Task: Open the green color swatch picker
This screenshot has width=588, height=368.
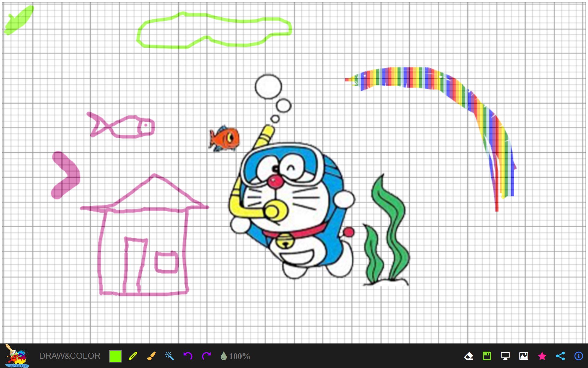Action: click(x=115, y=356)
